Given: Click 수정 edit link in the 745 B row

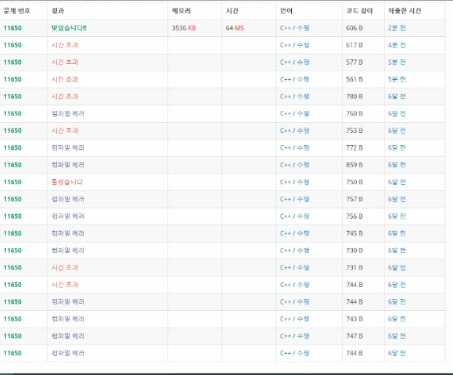Looking at the screenshot, I should click(303, 233).
